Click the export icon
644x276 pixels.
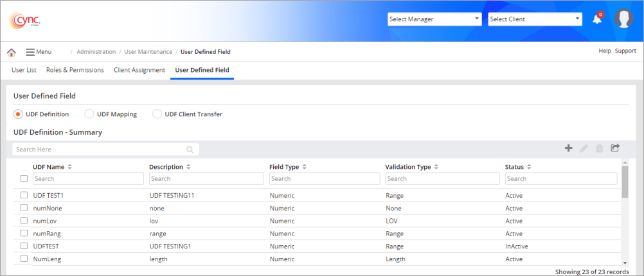click(615, 148)
